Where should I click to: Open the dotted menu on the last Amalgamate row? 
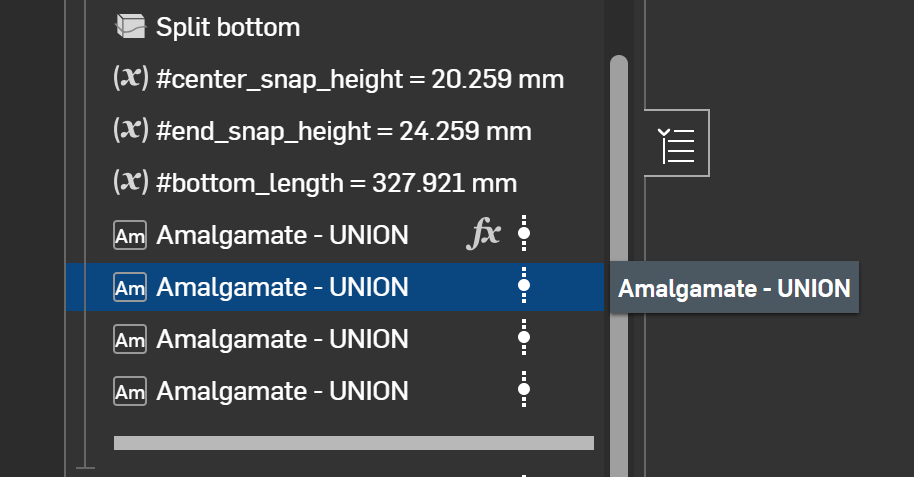[523, 391]
